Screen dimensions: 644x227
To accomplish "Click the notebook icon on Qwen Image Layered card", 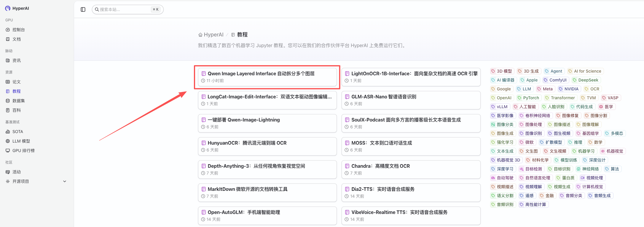I will [204, 73].
